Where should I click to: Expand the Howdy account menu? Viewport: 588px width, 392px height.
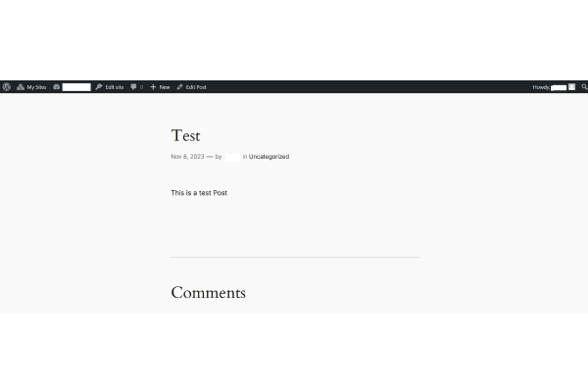coord(541,87)
